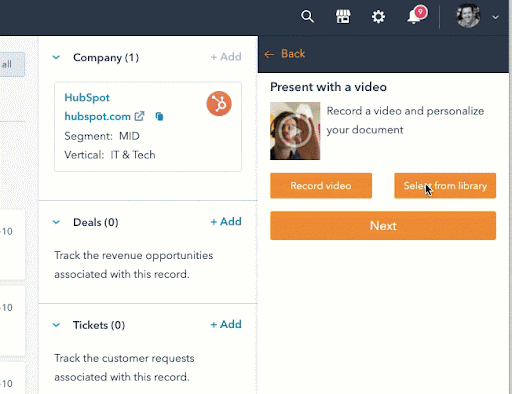The height and width of the screenshot is (394, 512).
Task: Add a company association
Action: tap(226, 57)
